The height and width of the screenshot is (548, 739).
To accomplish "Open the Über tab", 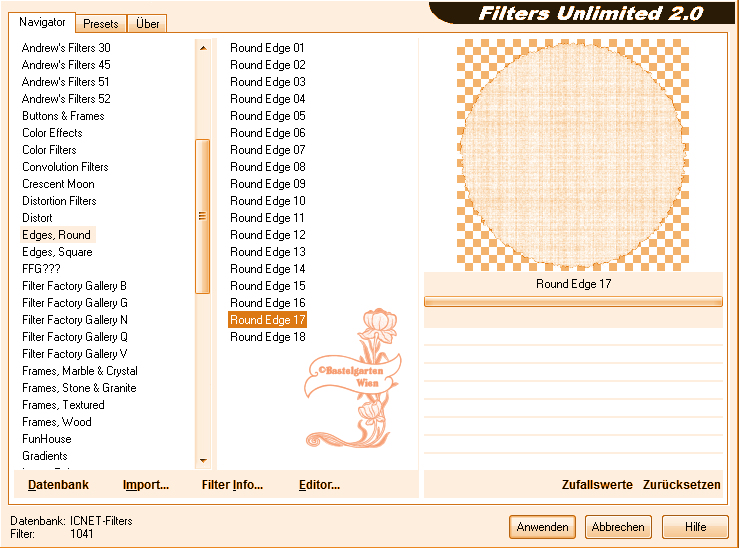I will pyautogui.click(x=148, y=24).
